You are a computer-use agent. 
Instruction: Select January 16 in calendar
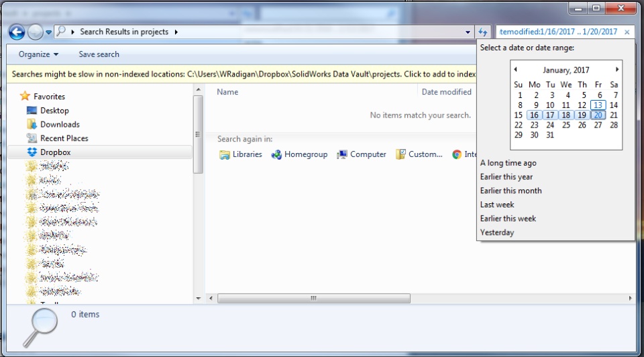click(x=535, y=115)
